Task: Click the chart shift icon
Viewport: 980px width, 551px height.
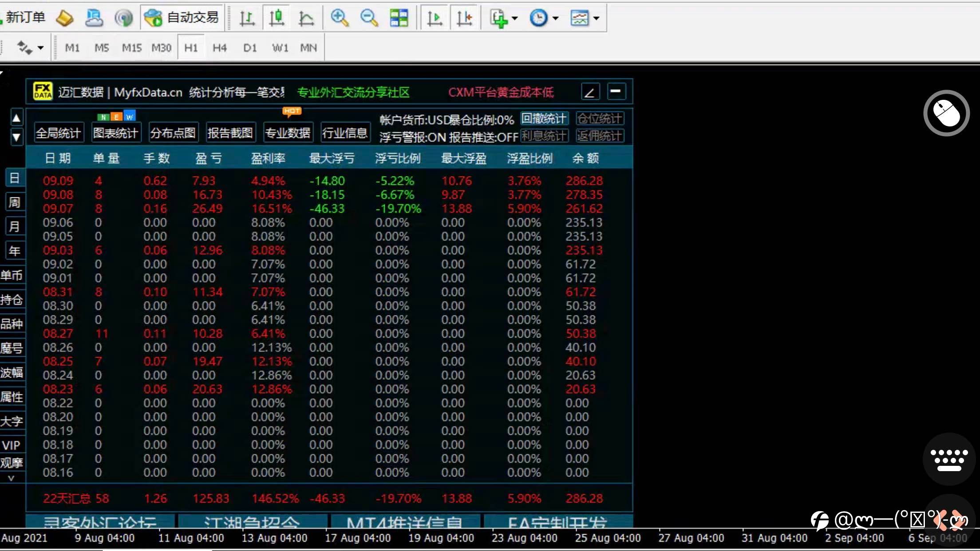Action: (464, 18)
